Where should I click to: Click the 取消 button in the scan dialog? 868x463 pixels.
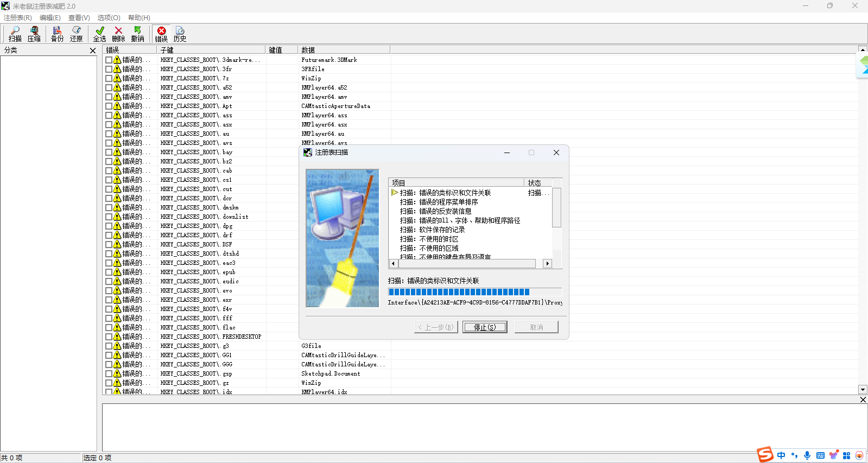click(x=536, y=327)
